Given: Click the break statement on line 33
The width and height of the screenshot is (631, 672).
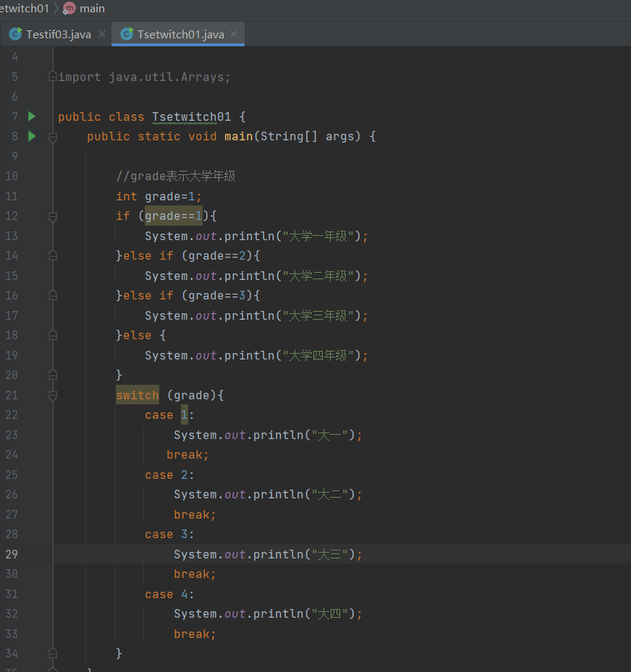Looking at the screenshot, I should click(x=195, y=634).
